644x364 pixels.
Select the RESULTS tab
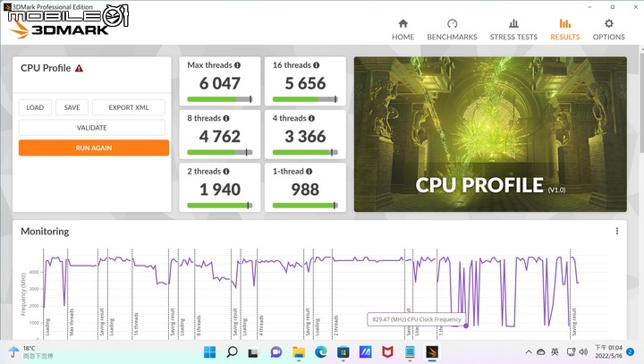tap(564, 30)
